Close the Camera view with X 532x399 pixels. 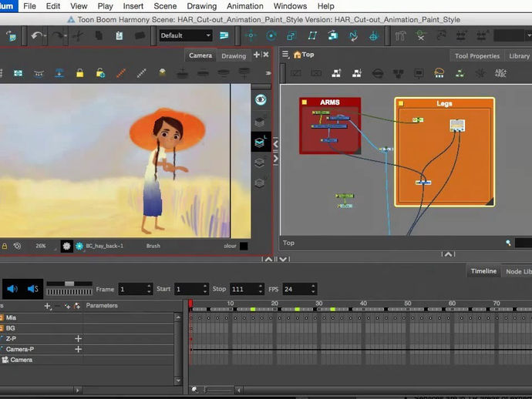coord(266,55)
